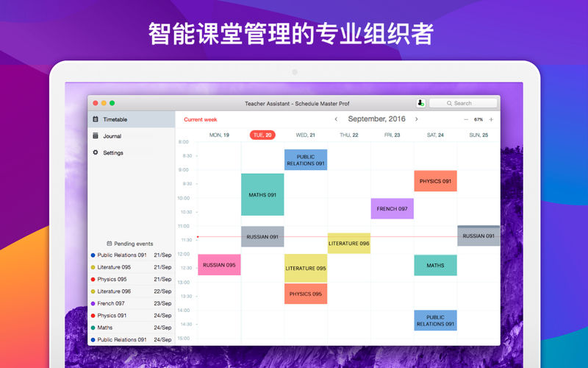588x368 pixels.
Task: Go to previous week with left chevron
Action: (336, 119)
